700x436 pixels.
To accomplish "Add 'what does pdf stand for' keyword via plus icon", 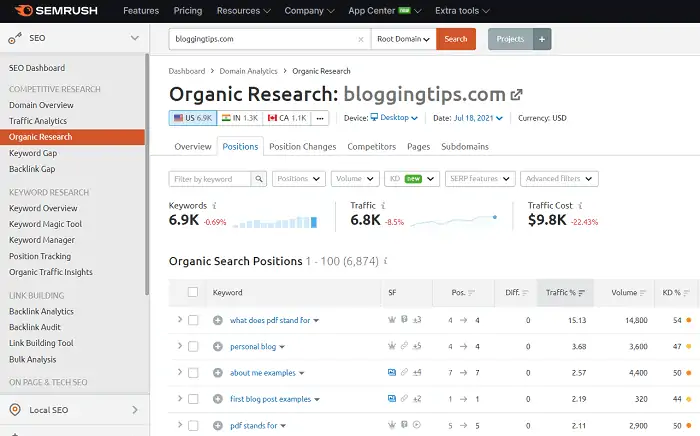I will [217, 320].
